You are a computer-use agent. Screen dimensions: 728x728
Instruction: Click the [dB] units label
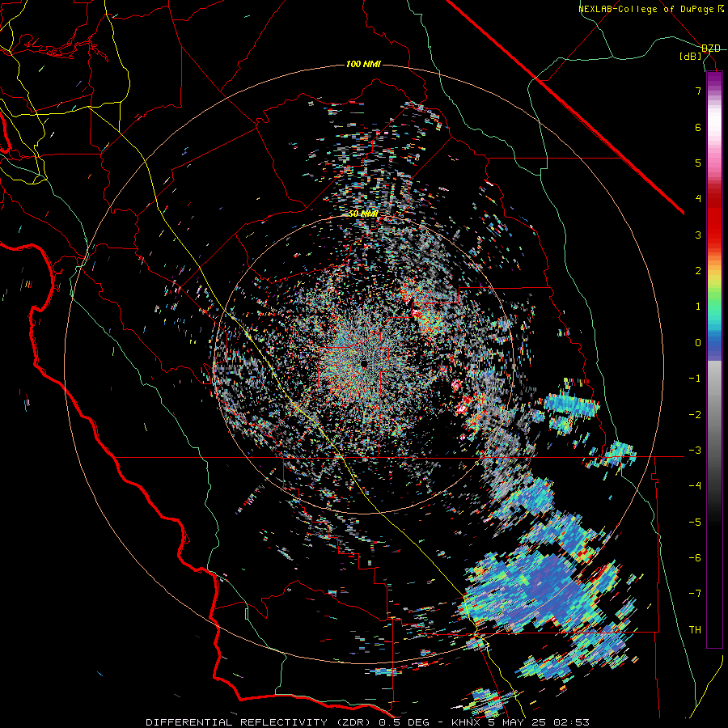[x=691, y=56]
